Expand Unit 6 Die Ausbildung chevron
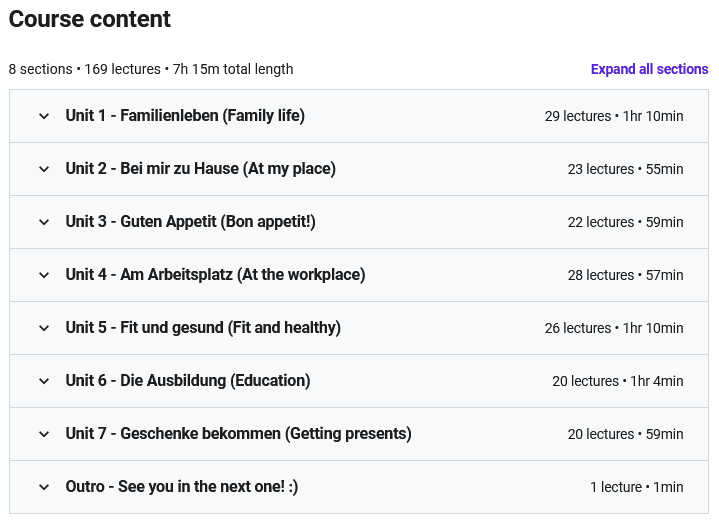Image resolution: width=719 pixels, height=523 pixels. coord(44,381)
